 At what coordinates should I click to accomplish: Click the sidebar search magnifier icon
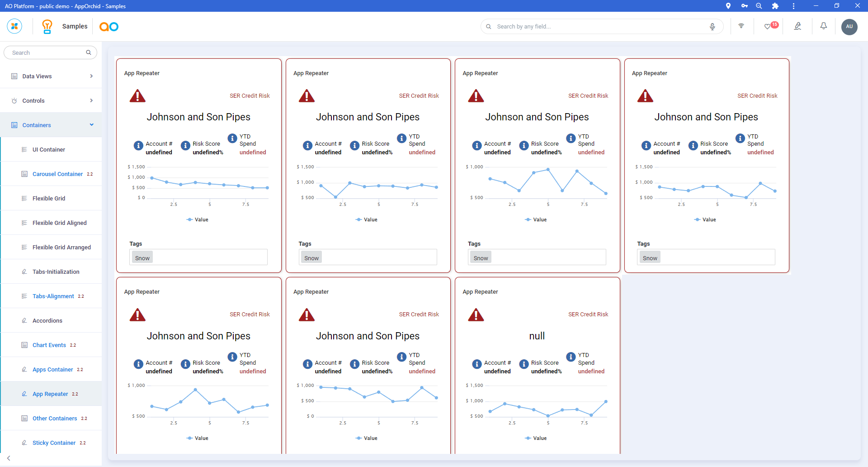[x=89, y=52]
